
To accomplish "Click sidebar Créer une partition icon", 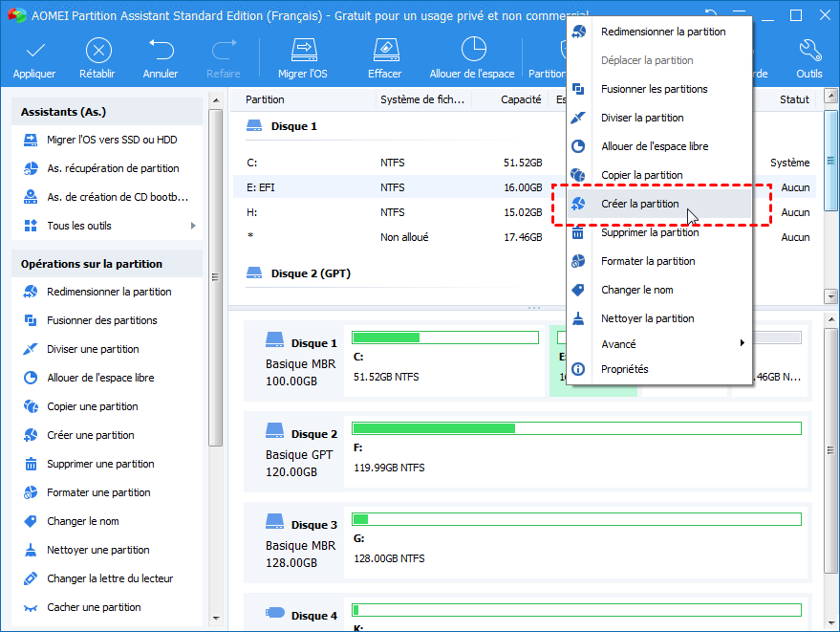I will click(x=31, y=435).
